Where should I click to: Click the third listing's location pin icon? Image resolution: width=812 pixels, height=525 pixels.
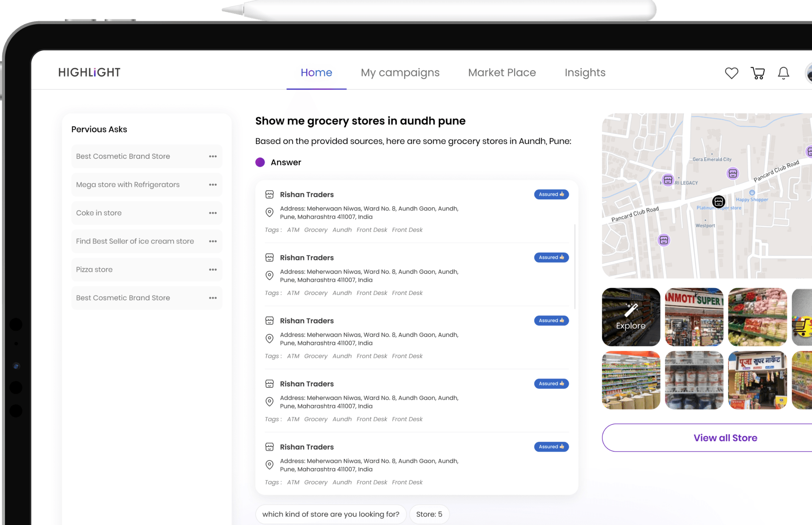[270, 339]
